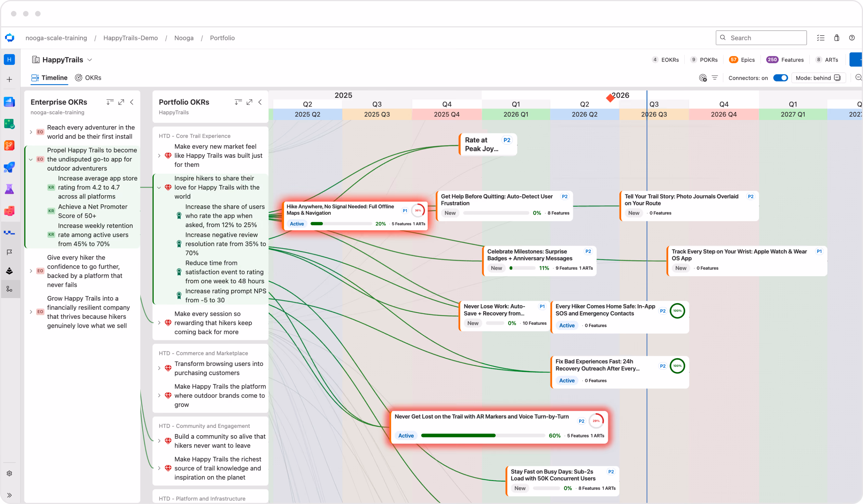Collapse 'Inspire hikers to share' objective
Viewport: 863px width, 504px height.
click(159, 188)
